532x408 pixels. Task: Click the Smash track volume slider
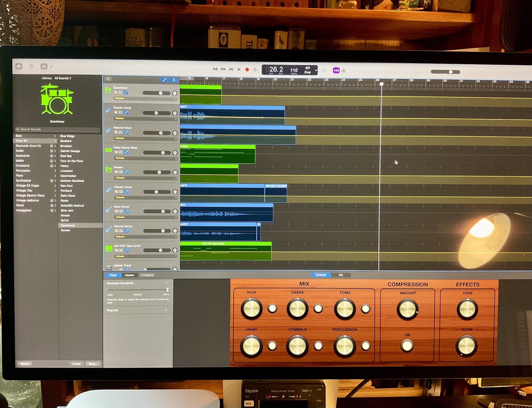click(x=159, y=172)
